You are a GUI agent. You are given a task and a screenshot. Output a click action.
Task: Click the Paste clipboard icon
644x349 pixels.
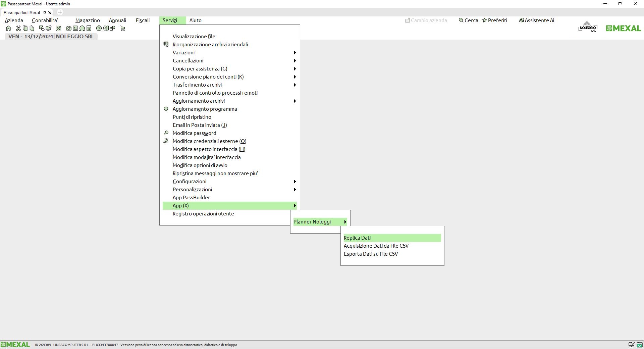[x=32, y=29]
